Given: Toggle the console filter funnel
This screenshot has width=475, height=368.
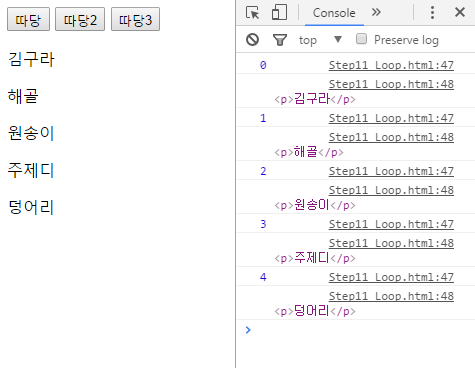Looking at the screenshot, I should (280, 40).
